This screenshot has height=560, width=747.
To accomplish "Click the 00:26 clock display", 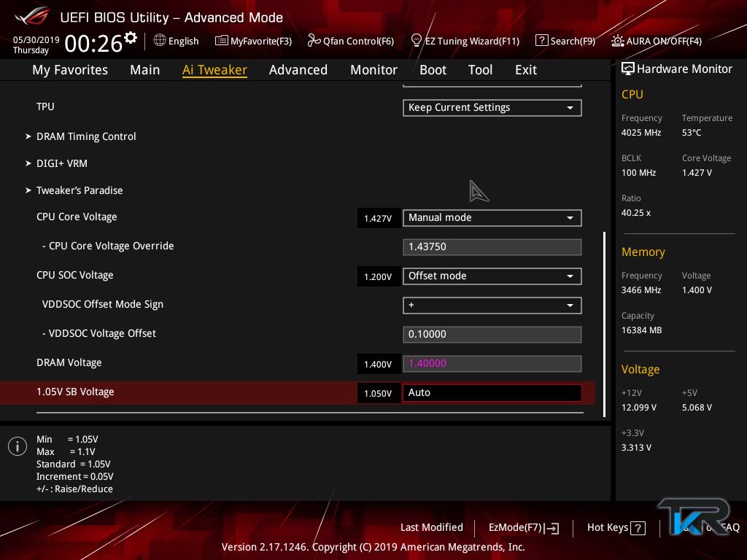I will pyautogui.click(x=94, y=43).
